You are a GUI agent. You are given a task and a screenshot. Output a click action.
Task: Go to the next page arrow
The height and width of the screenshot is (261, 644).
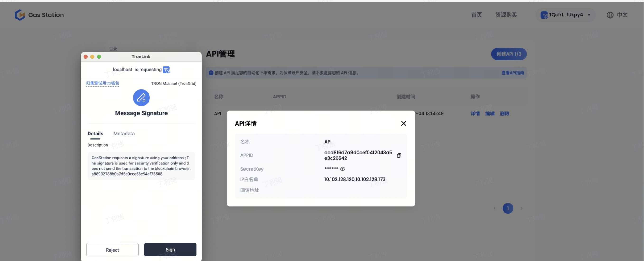521,208
